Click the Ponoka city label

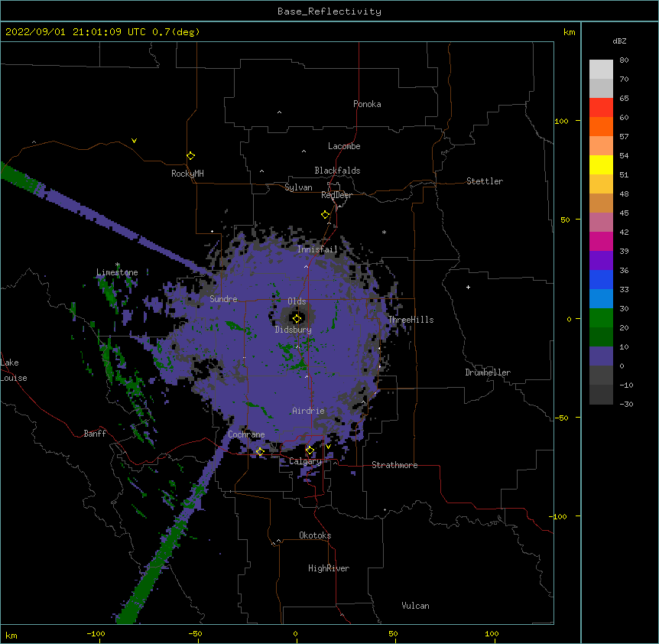(367, 104)
